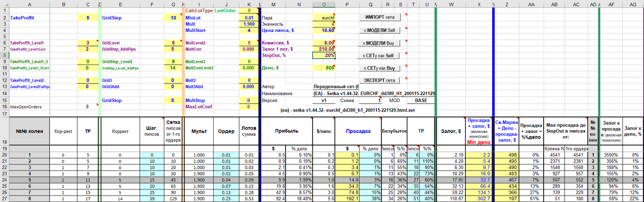Image resolution: width=644 pixels, height=202 pixels.
Task: Click the CalcLotType label
Action: pos(199,10)
